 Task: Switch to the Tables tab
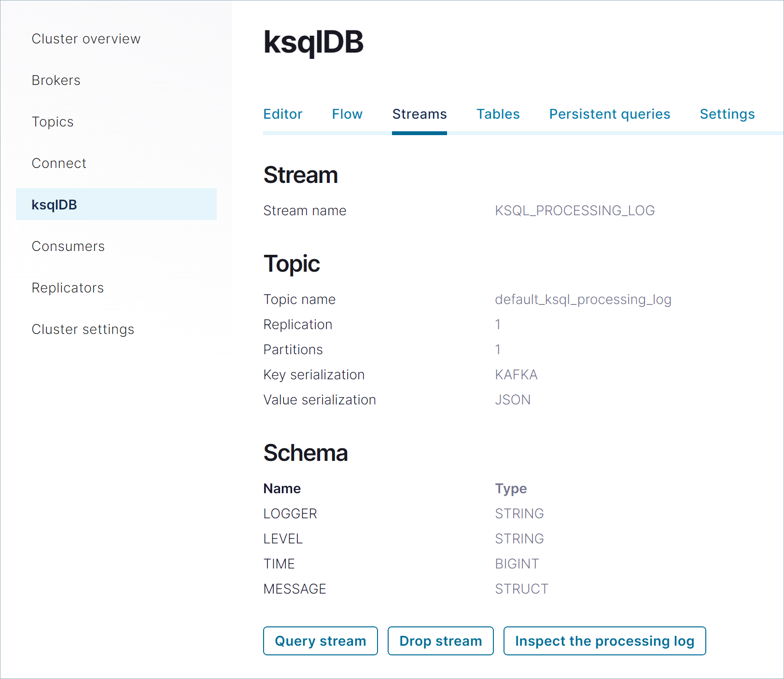(498, 114)
